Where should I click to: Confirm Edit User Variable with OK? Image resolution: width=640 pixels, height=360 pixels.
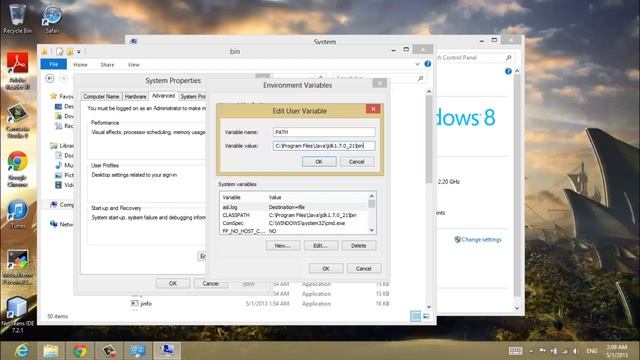coord(319,162)
